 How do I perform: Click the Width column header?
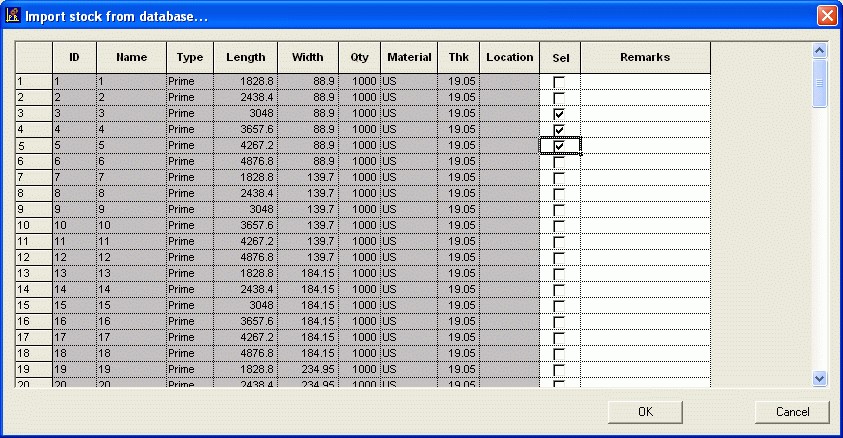click(x=308, y=58)
